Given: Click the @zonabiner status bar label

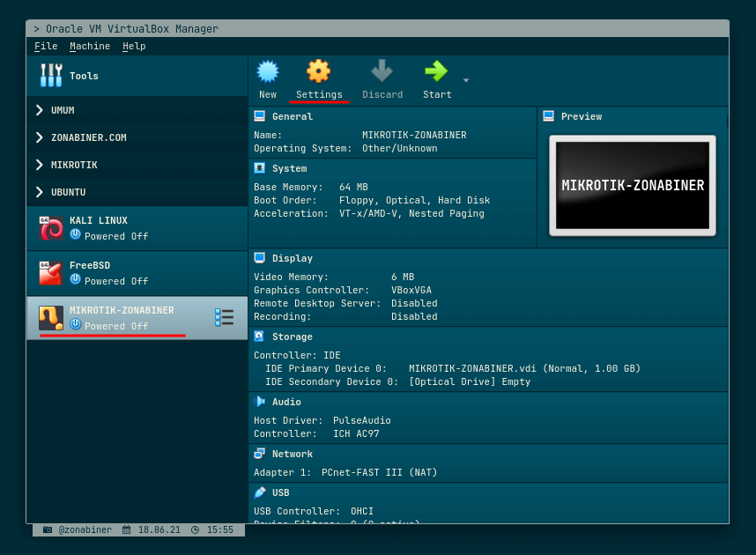Looking at the screenshot, I should pos(85,529).
